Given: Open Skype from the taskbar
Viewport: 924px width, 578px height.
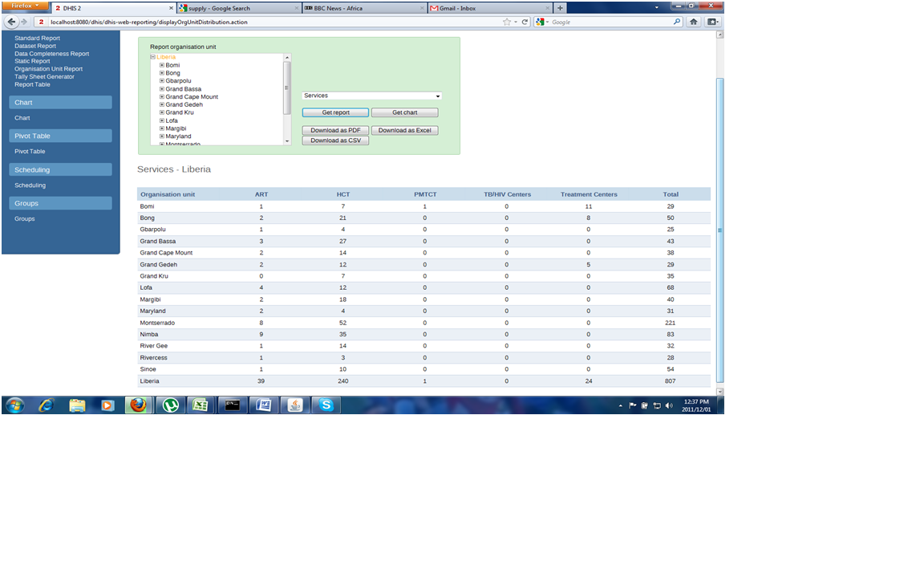Looking at the screenshot, I should (326, 405).
